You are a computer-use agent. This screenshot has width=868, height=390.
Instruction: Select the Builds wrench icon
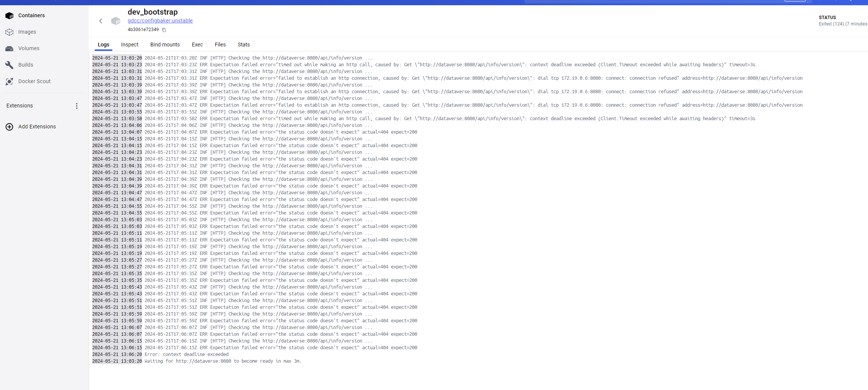coord(9,65)
